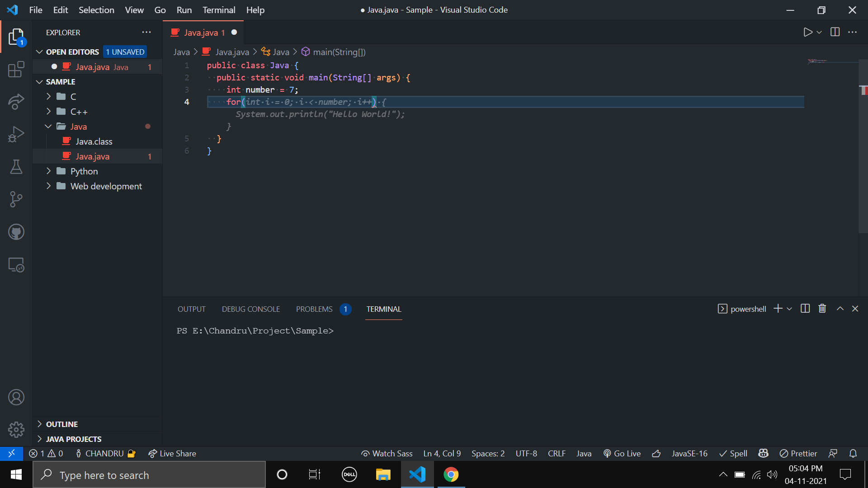Viewport: 868px width, 488px height.
Task: Click Prettier status item
Action: click(x=798, y=453)
